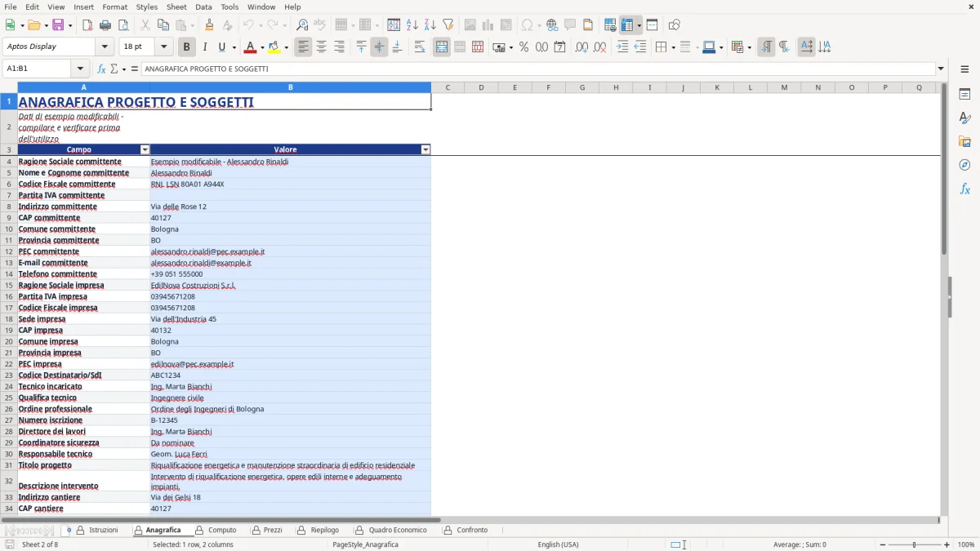Click the zoom out minus button
This screenshot has width=980, height=551.
click(x=882, y=544)
